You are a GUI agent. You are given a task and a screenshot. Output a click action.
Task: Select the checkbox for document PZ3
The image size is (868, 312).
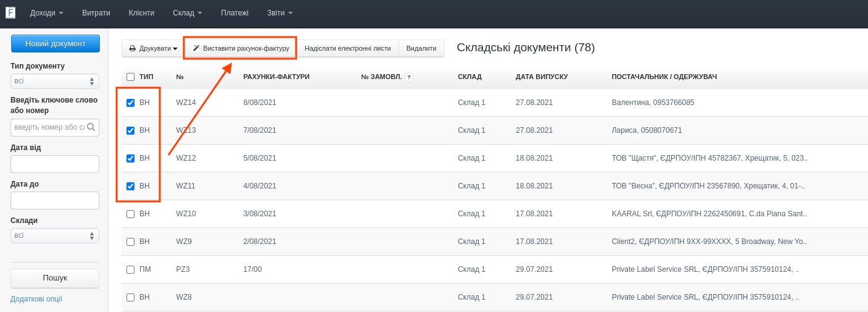pos(130,269)
